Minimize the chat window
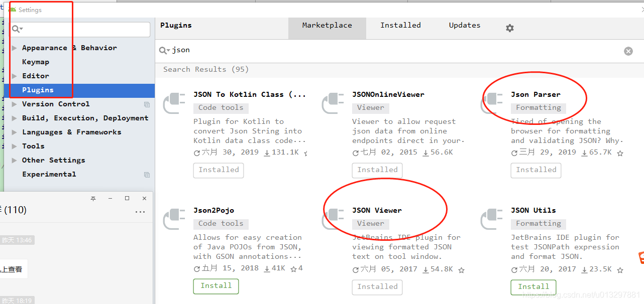The height and width of the screenshot is (304, 644). coord(110,199)
